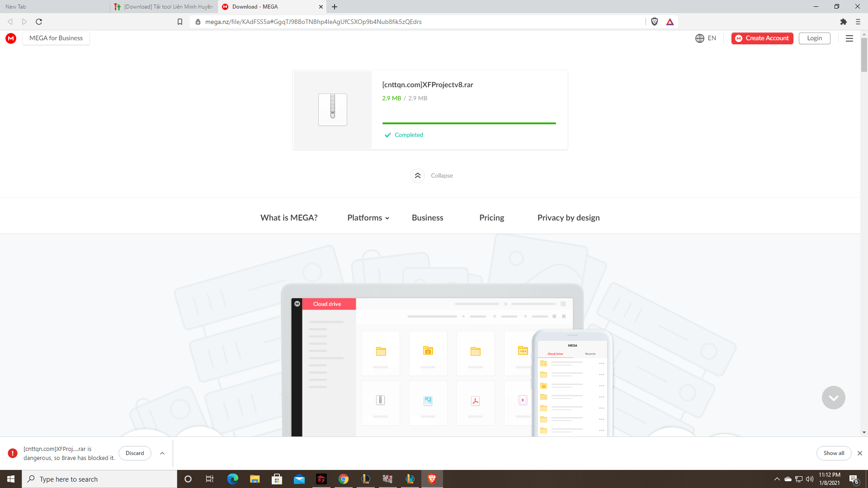
Task: Click the Brave icon on the taskbar
Action: 432,479
